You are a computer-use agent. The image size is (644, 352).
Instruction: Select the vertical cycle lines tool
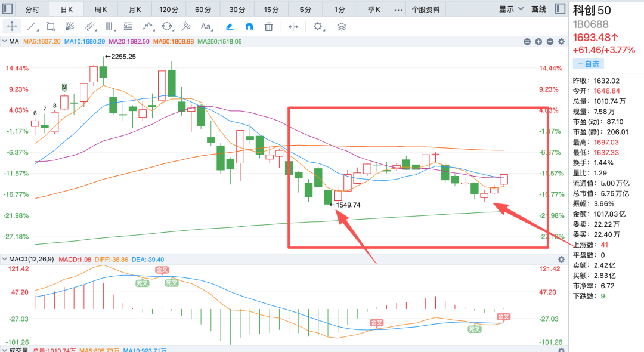coord(109,27)
